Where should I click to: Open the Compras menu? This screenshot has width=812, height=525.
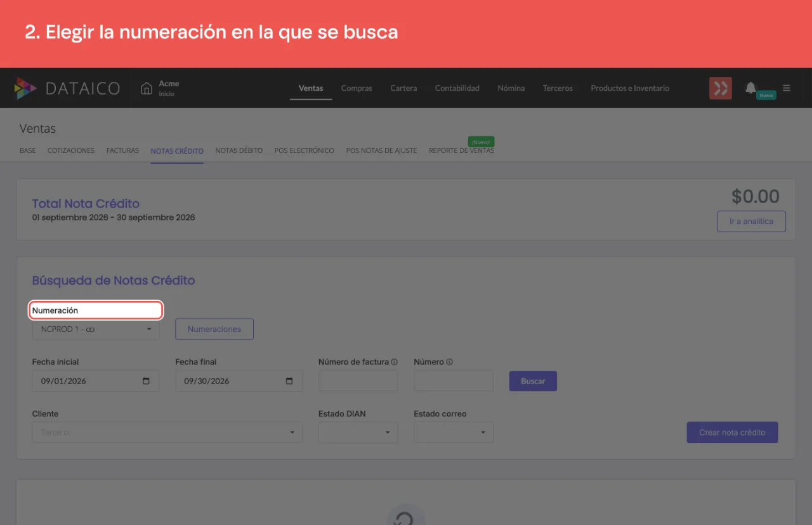click(357, 88)
